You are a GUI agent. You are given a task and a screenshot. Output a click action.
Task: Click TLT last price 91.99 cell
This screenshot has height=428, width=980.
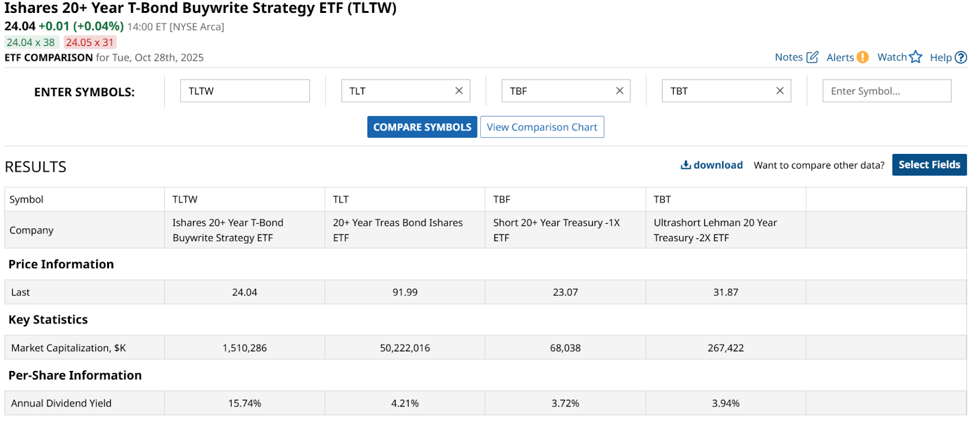point(405,292)
